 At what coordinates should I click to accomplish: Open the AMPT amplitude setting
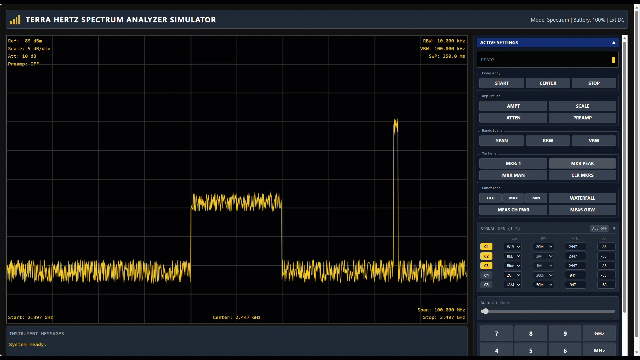(x=513, y=106)
